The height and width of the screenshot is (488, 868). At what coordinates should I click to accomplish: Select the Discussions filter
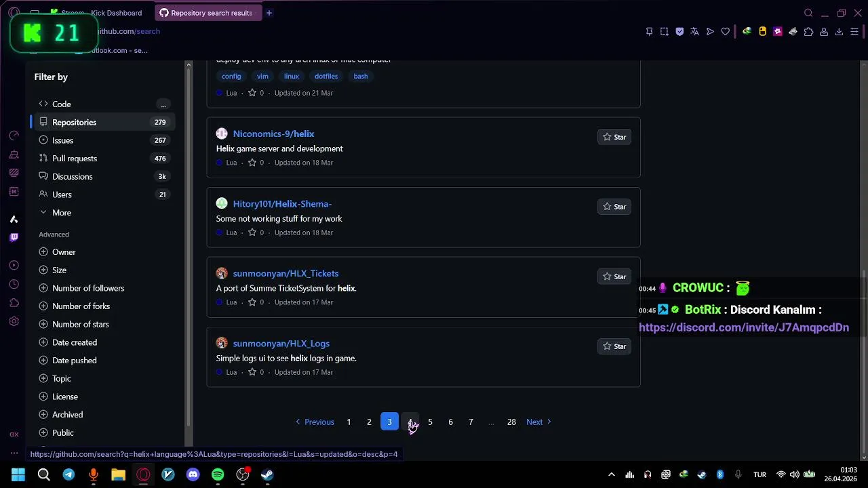103,176
